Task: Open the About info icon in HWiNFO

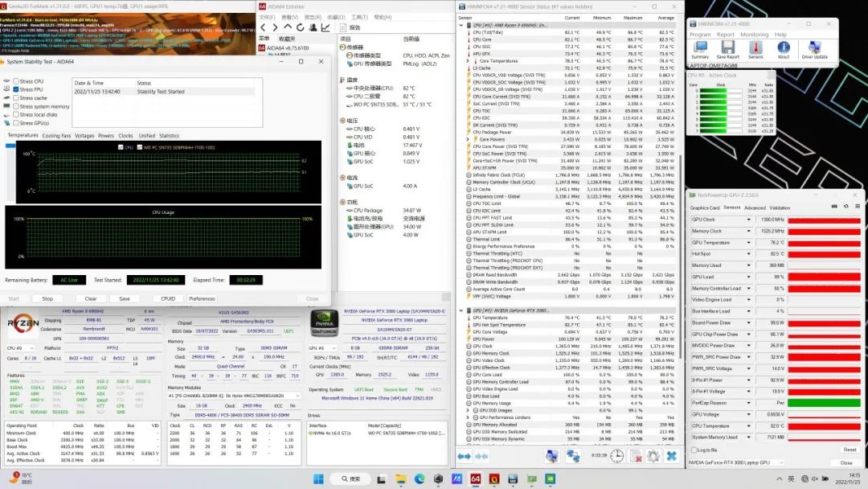Action: click(x=784, y=48)
